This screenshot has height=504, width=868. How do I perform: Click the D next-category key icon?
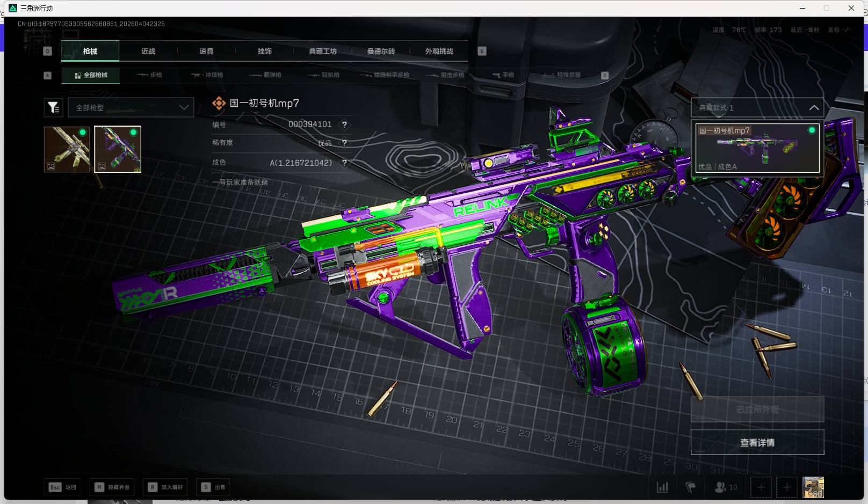point(604,75)
